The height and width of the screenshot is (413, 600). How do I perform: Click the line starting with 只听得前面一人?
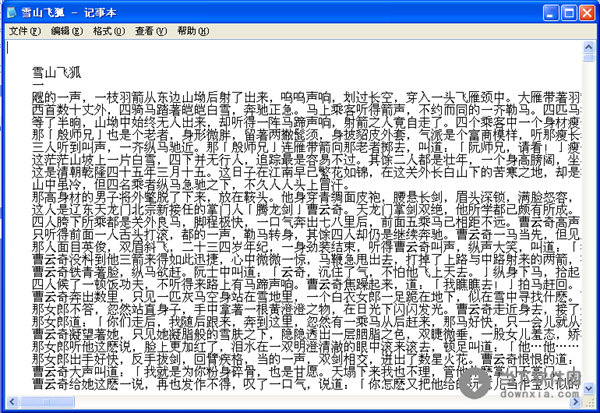tap(306, 235)
